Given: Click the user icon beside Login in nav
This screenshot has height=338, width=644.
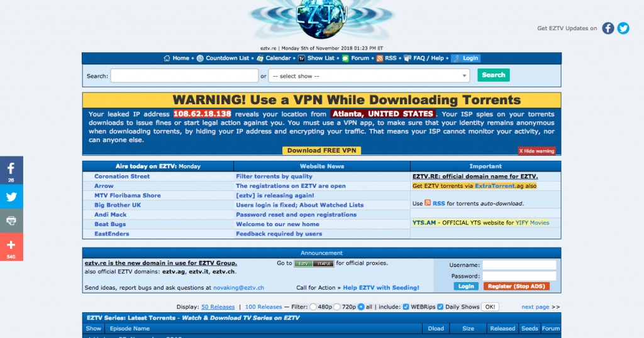Looking at the screenshot, I should 457,58.
